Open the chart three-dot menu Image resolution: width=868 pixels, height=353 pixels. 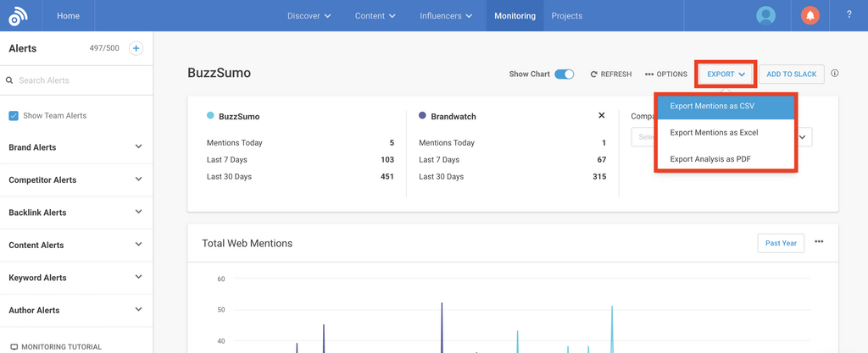pos(819,242)
